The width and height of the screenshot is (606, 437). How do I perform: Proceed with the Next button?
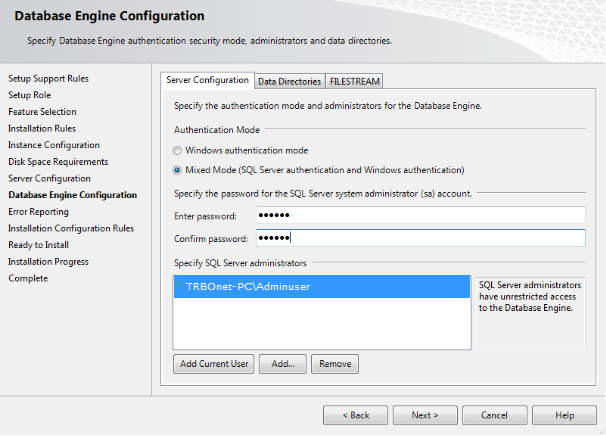(425, 414)
